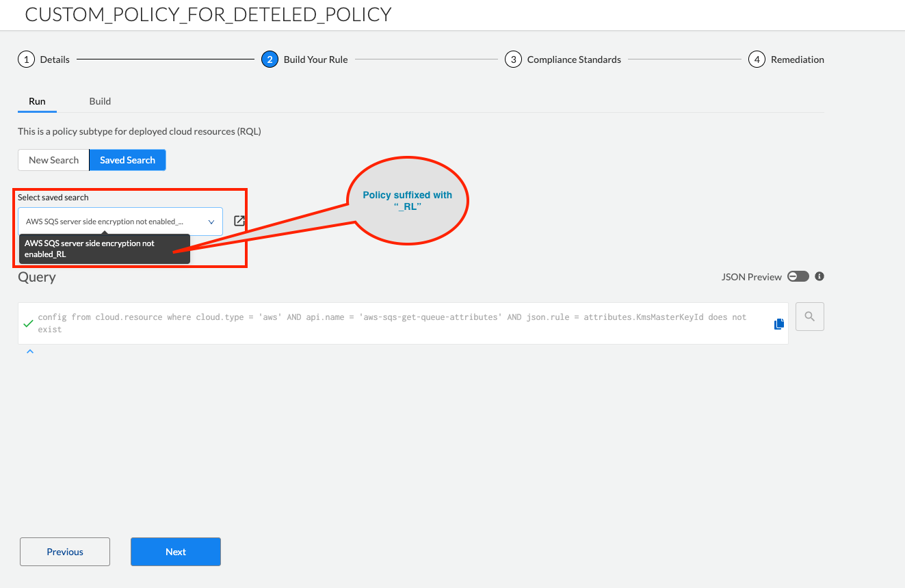The image size is (905, 588).
Task: Click the Next button
Action: (x=176, y=552)
